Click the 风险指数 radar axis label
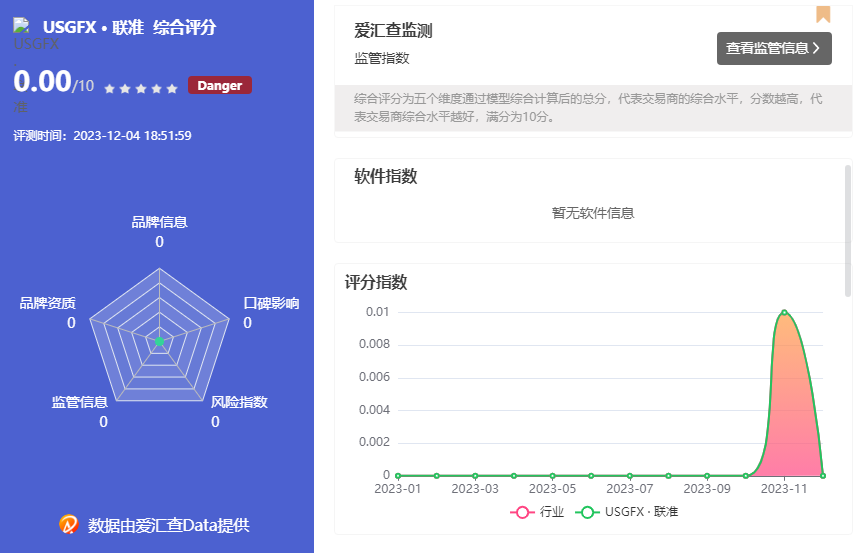The width and height of the screenshot is (856, 553). pyautogui.click(x=239, y=402)
